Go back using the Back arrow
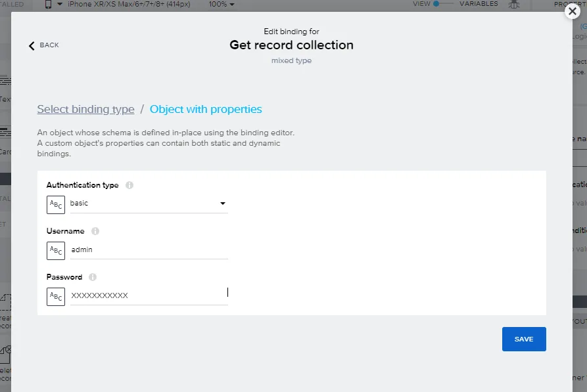 [x=44, y=45]
